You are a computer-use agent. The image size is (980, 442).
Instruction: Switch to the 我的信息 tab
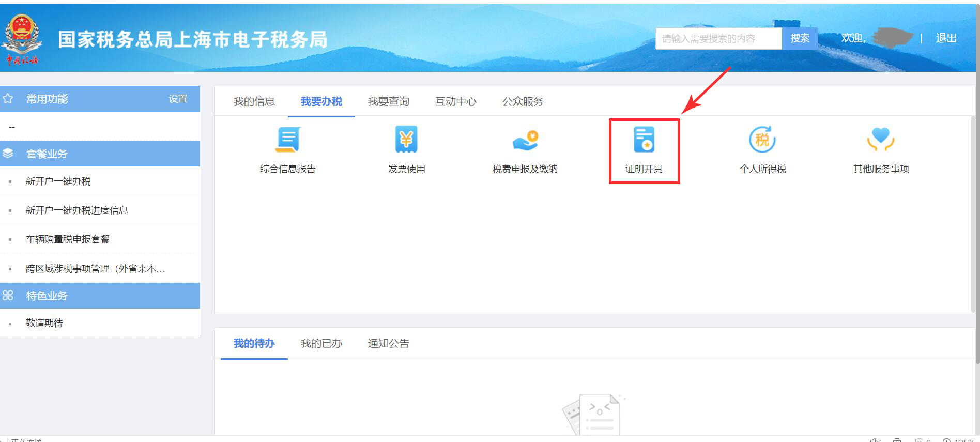254,101
